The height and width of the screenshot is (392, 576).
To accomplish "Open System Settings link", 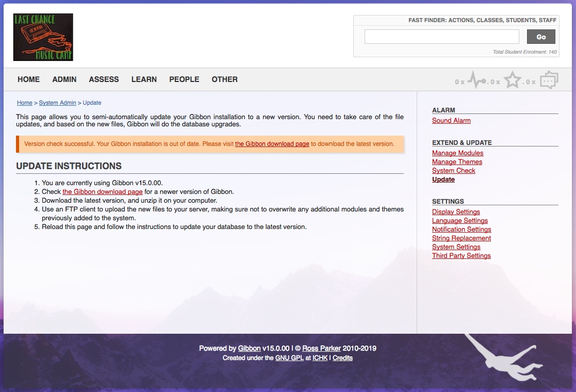I will 456,247.
